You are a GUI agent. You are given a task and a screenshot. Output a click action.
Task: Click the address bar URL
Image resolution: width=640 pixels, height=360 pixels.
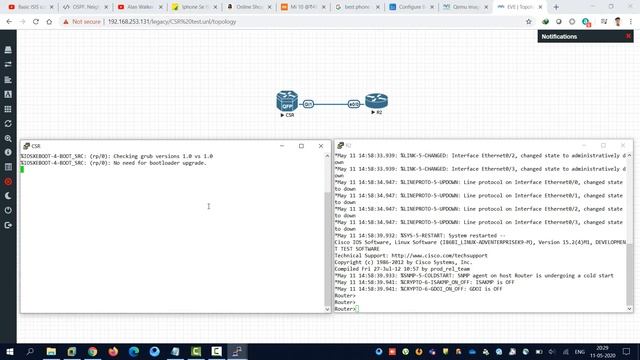(x=172, y=22)
